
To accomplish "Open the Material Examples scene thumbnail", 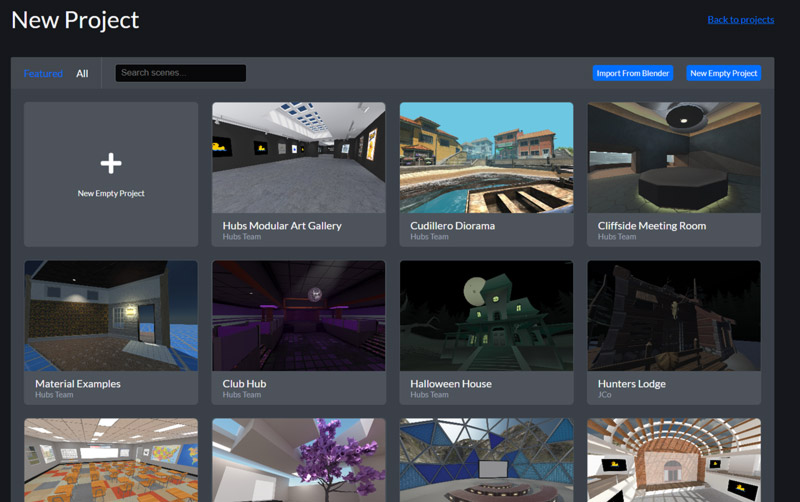I will point(111,316).
